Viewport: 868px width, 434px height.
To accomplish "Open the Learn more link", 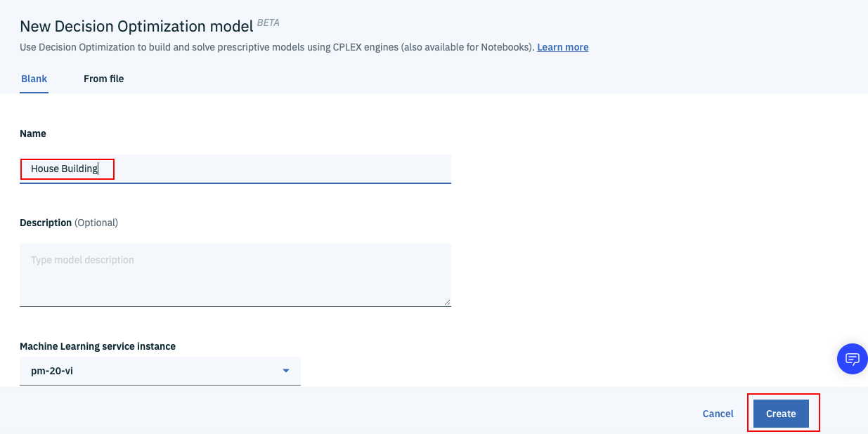I will 562,47.
